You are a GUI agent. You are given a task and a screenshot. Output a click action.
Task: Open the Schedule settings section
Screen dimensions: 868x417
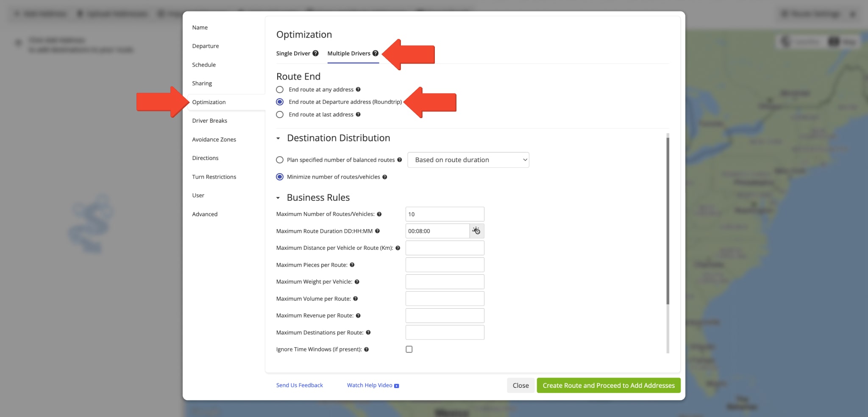pyautogui.click(x=204, y=65)
